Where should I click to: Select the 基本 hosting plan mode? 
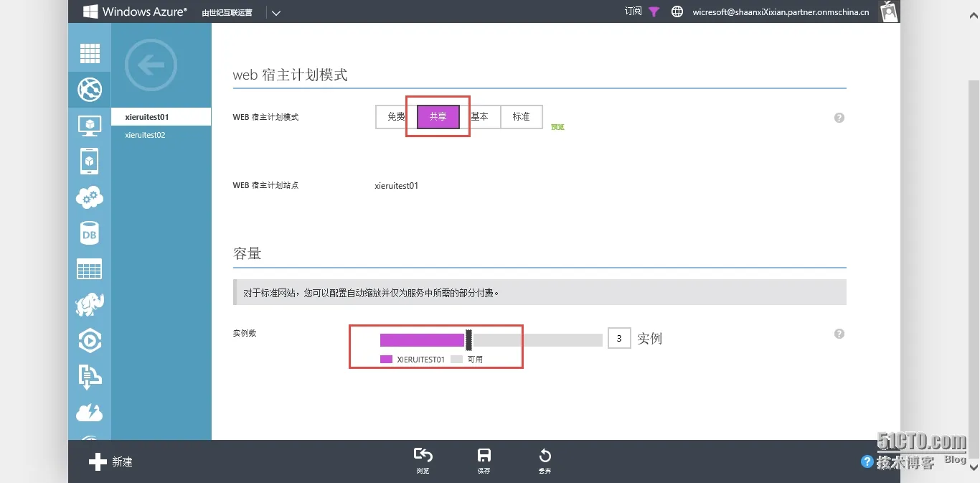[x=479, y=116]
